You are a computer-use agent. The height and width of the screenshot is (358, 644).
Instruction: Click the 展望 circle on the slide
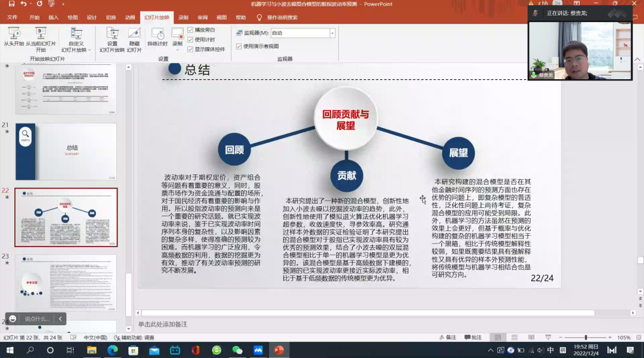(459, 153)
